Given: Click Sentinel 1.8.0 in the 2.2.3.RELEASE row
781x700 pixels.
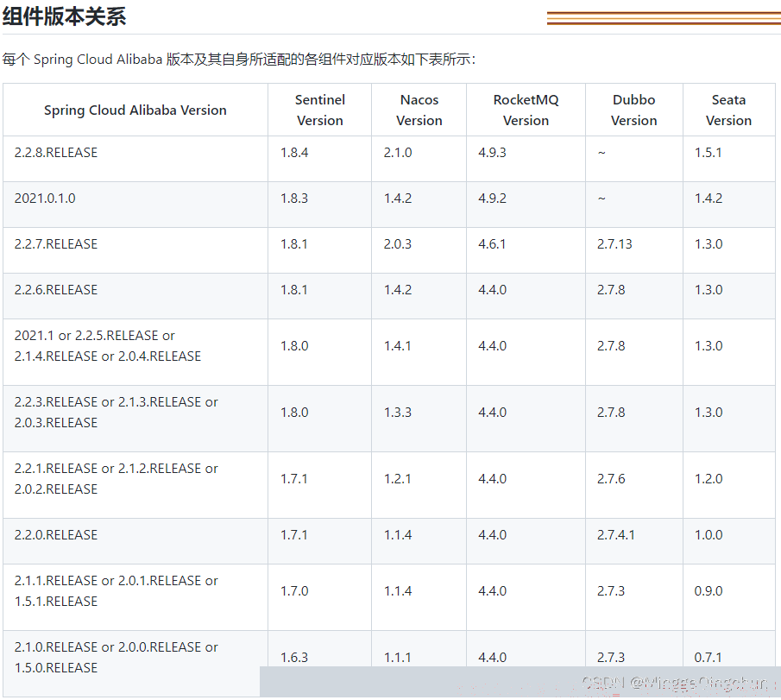Looking at the screenshot, I should (294, 413).
